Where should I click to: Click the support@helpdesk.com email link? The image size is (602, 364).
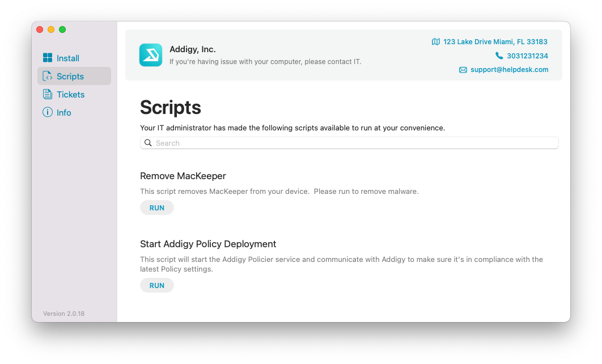click(x=510, y=70)
